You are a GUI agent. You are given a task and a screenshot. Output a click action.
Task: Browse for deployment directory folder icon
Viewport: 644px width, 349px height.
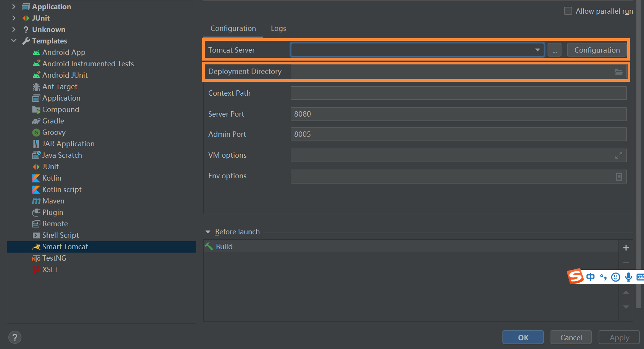click(x=619, y=72)
